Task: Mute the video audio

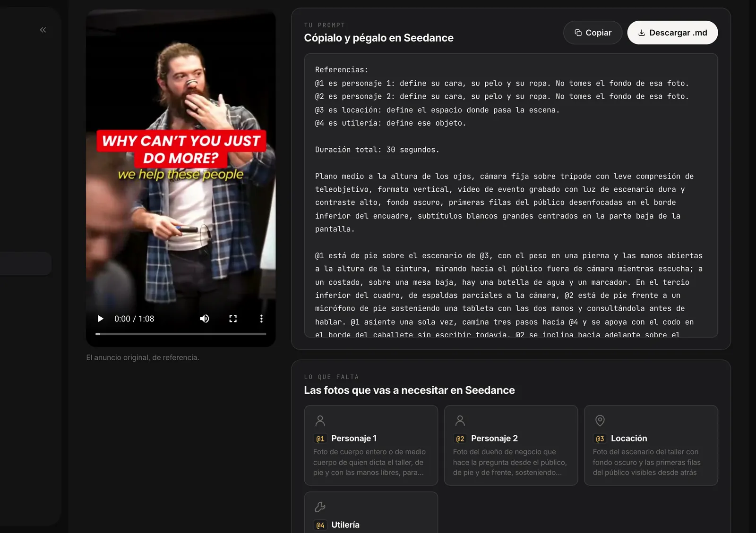Action: click(204, 319)
